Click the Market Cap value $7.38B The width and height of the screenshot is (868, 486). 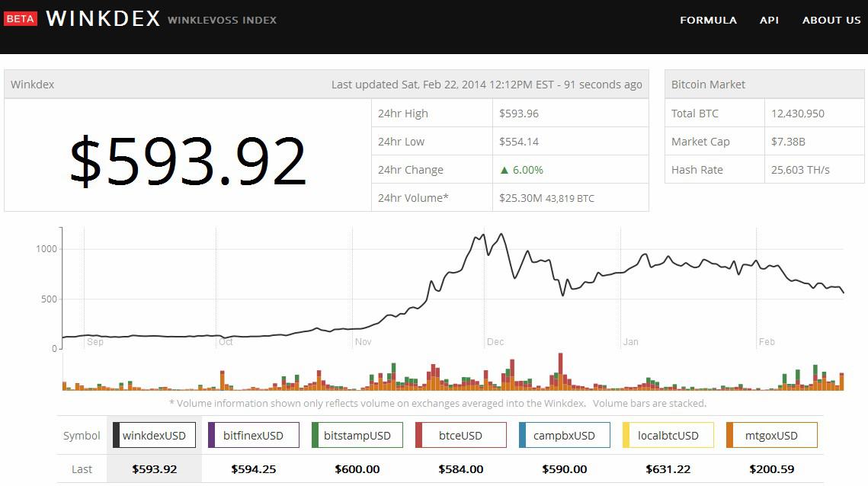click(788, 142)
